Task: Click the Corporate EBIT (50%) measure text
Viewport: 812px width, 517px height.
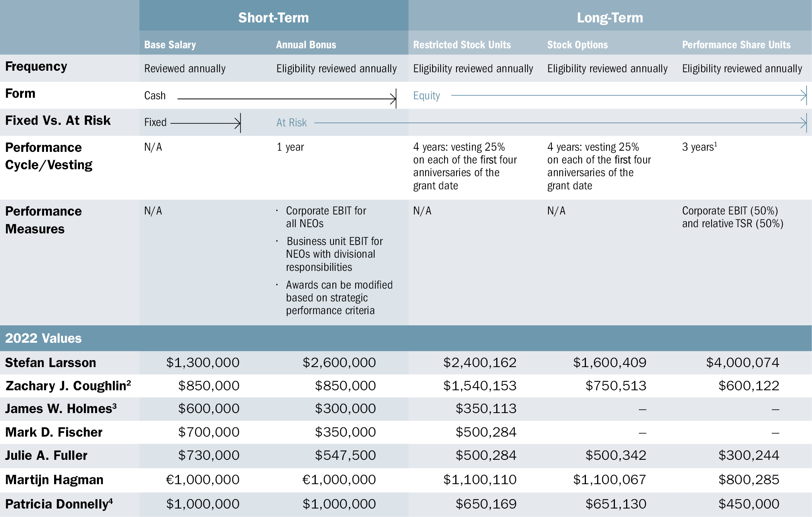Action: [x=730, y=211]
